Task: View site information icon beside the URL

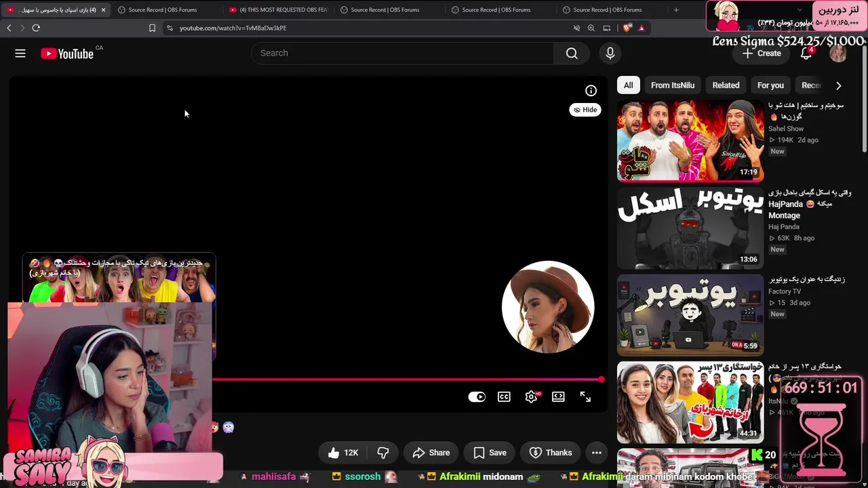Action: 170,28
